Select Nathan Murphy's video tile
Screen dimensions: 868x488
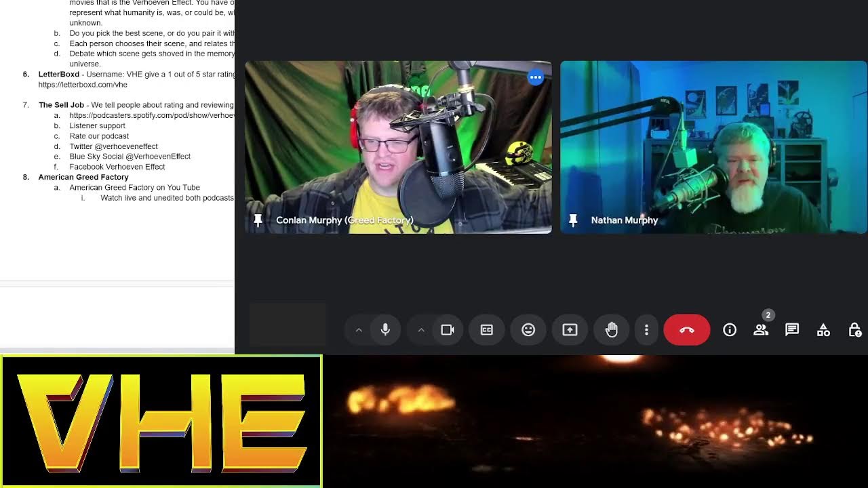point(713,147)
